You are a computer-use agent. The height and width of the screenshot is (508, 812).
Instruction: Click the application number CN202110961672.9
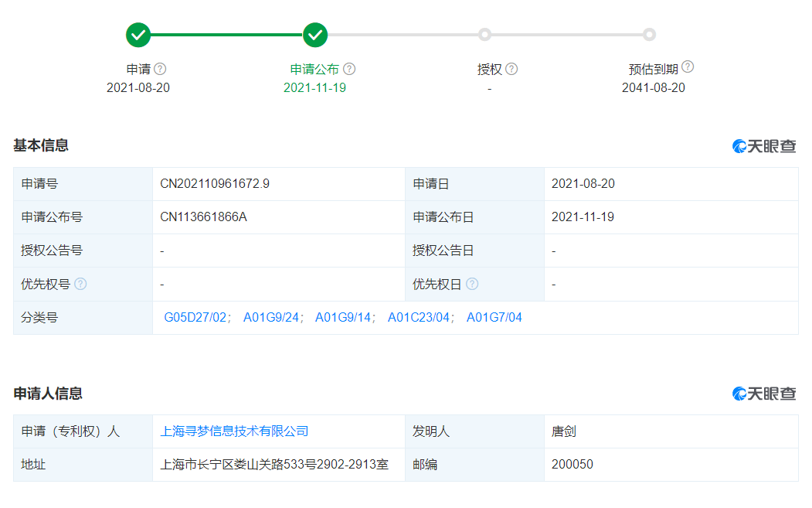215,183
